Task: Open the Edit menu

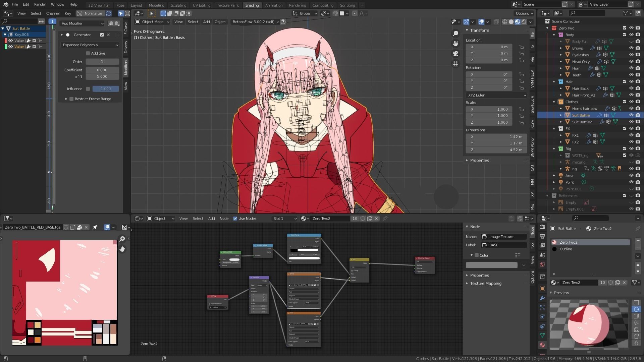Action: pyautogui.click(x=26, y=4)
